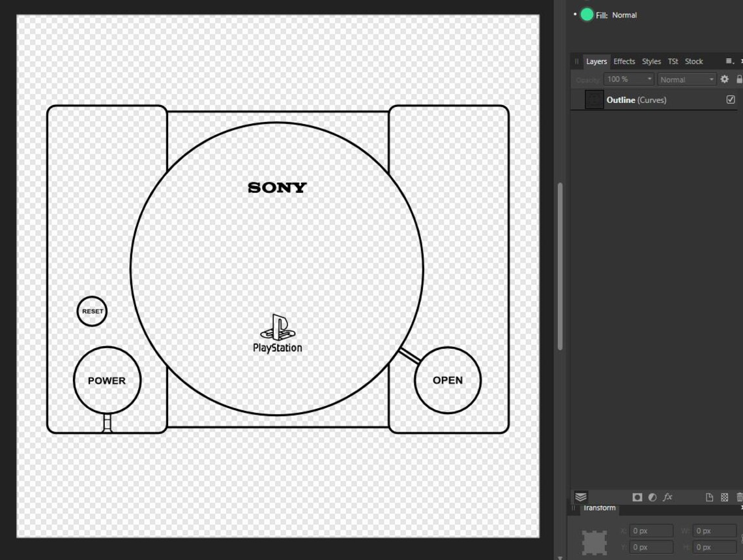Add a mask layer from the Layers panel
Image resolution: width=743 pixels, height=560 pixels.
637,497
